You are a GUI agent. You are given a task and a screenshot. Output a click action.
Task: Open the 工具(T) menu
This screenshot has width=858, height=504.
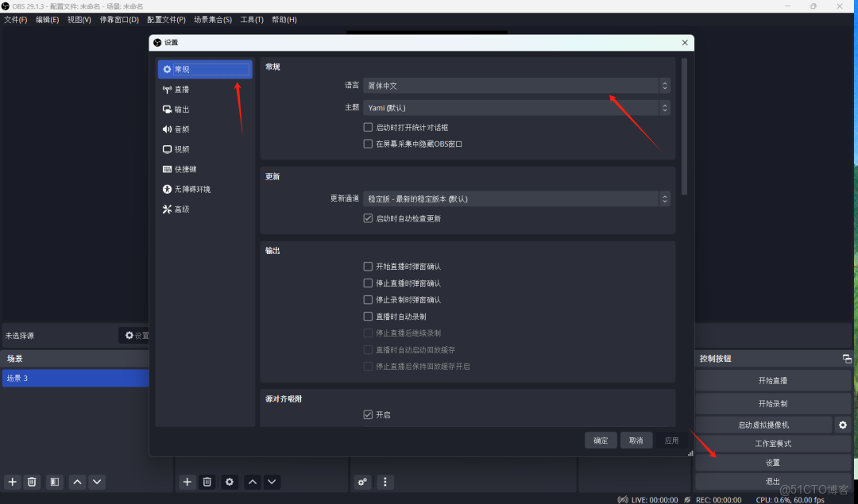252,19
